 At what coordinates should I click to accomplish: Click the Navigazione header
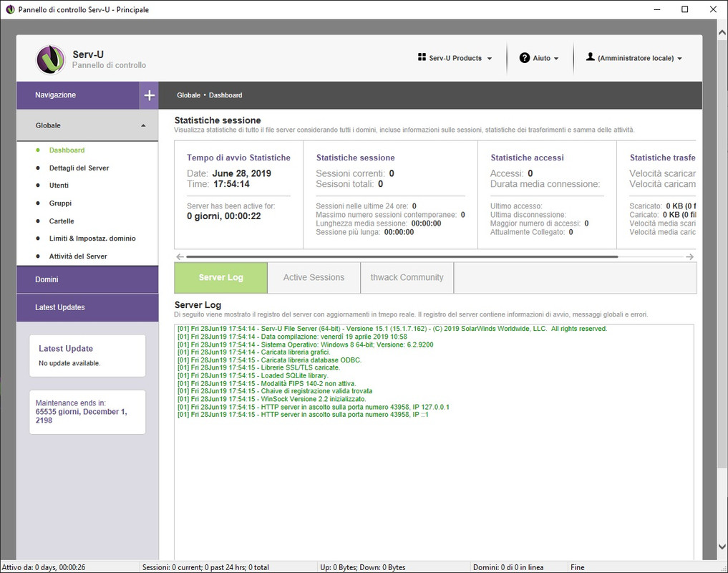click(x=78, y=95)
